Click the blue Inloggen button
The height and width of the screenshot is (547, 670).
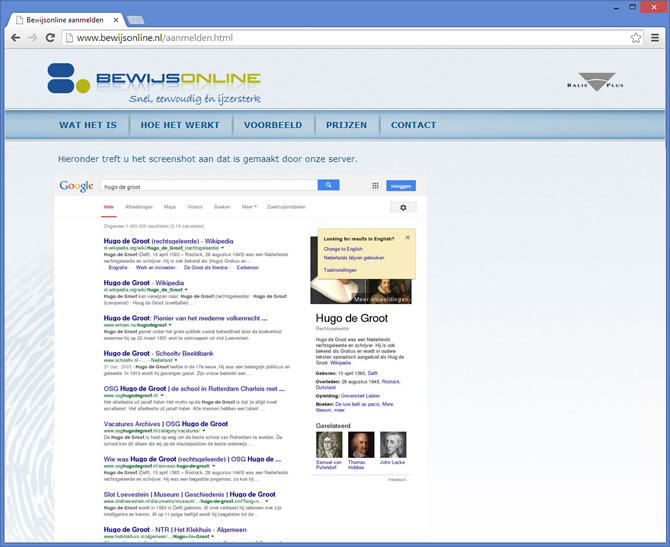tap(401, 186)
